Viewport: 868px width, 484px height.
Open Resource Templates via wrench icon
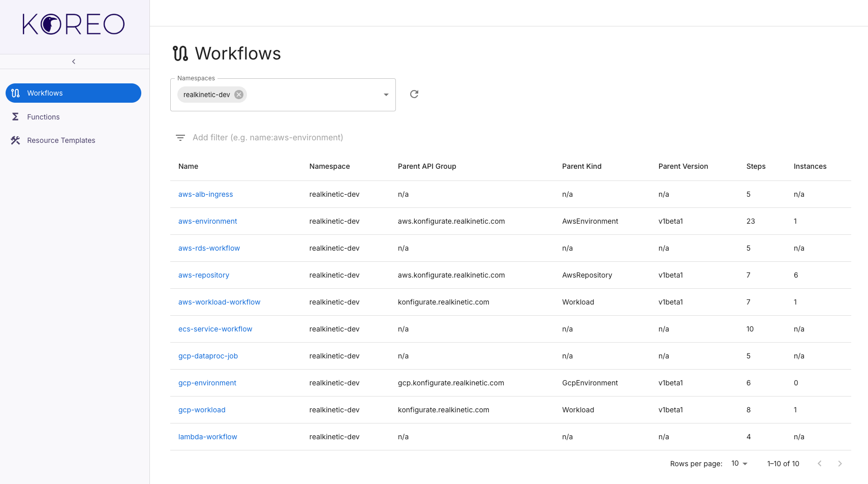click(x=15, y=140)
